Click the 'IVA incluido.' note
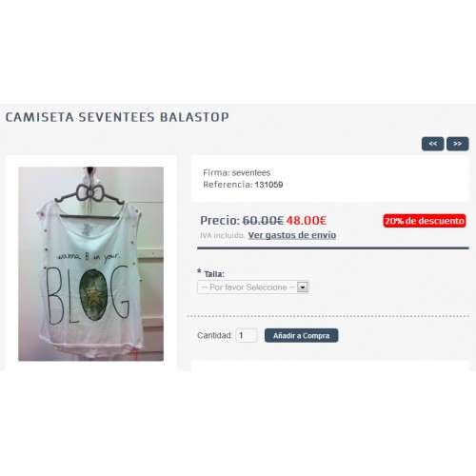Image resolution: width=476 pixels, height=476 pixels. point(223,235)
